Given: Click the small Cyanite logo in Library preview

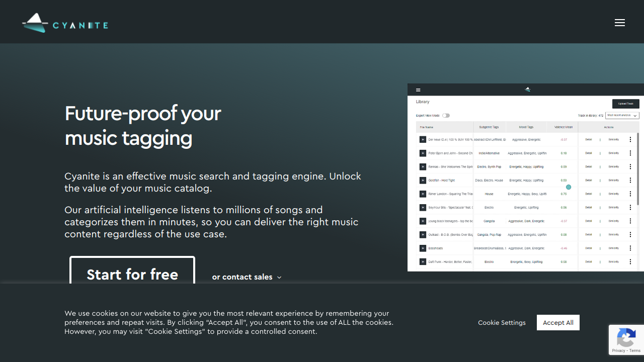Looking at the screenshot, I should (x=527, y=89).
